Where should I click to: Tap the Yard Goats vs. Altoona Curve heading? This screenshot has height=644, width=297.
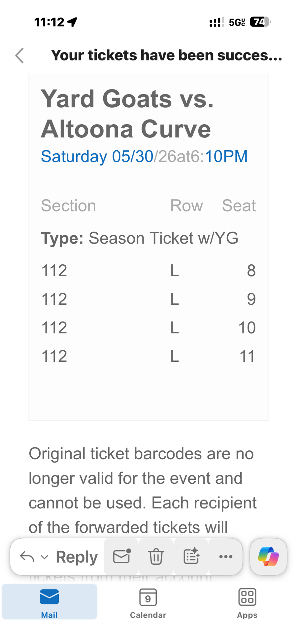point(127,114)
